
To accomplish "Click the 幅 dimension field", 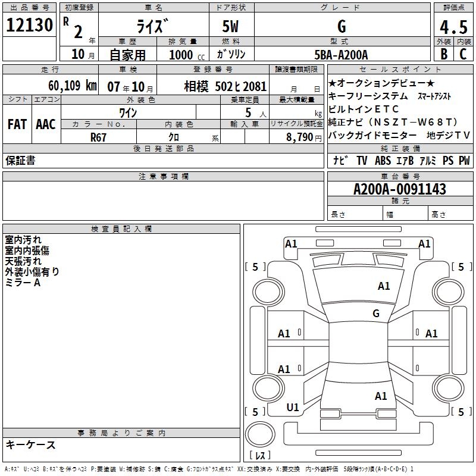I will click(406, 214).
